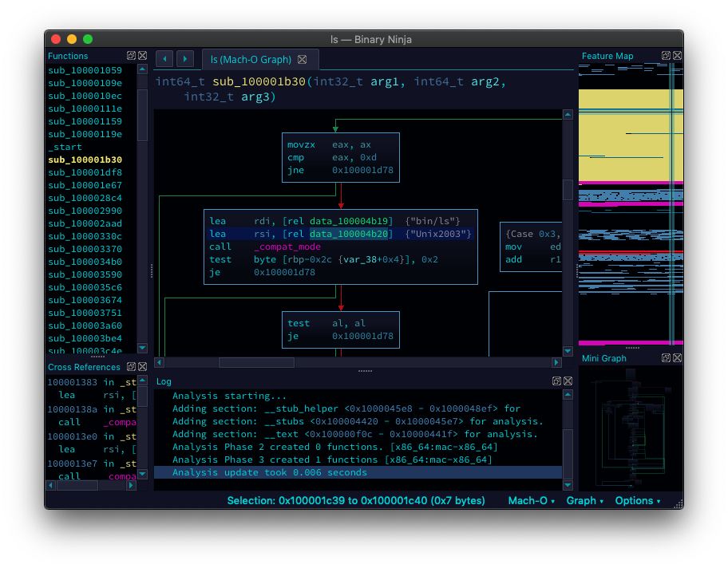Close the Cross References panel

[142, 367]
